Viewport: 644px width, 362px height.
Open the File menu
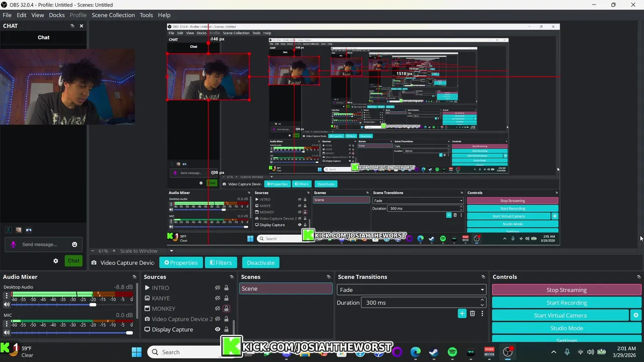[7, 15]
